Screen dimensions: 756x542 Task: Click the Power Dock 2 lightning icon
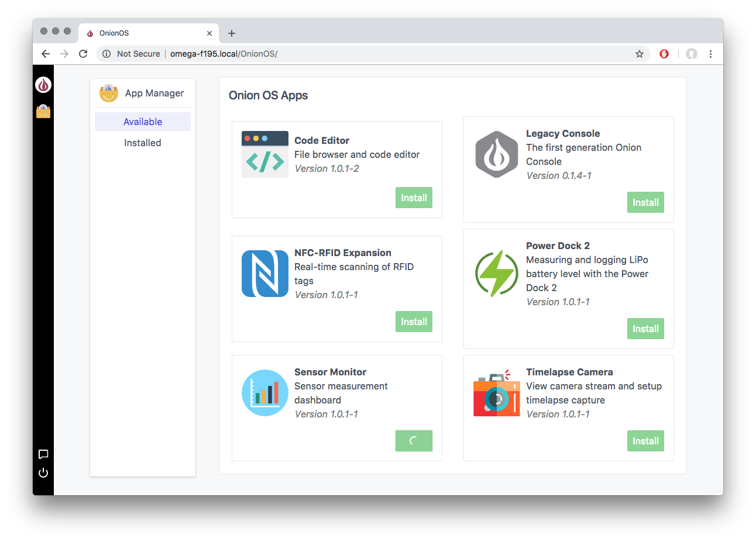click(496, 273)
